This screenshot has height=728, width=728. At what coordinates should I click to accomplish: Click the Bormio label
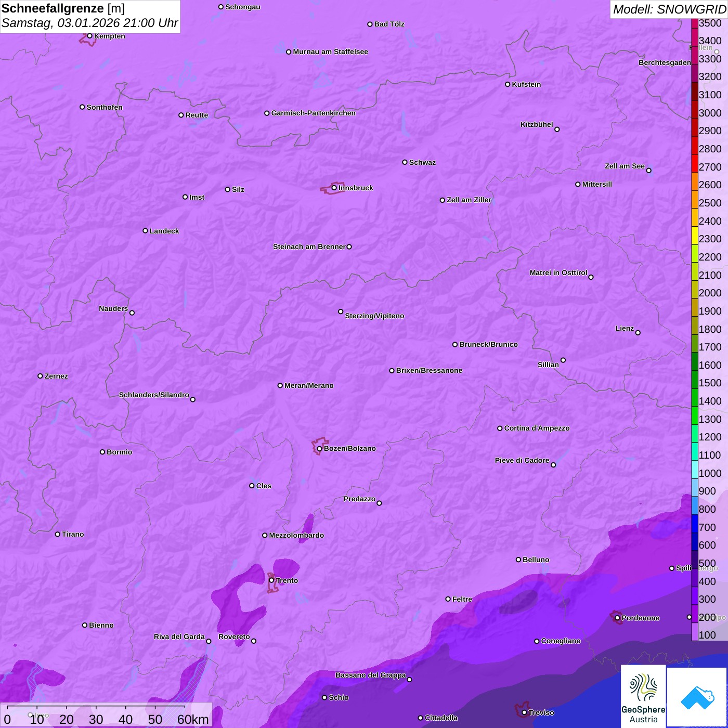(x=119, y=452)
